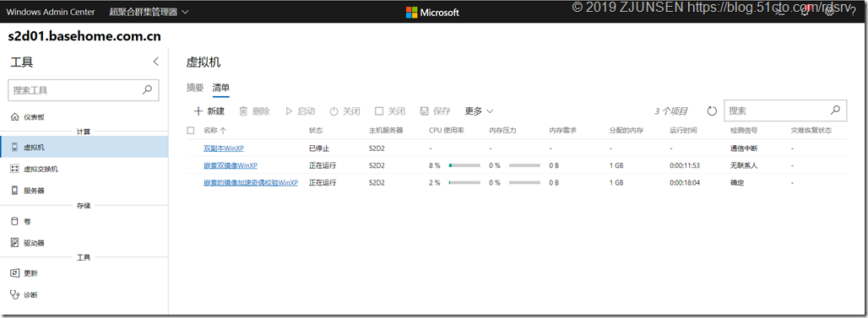Click the 已停止 status cell
868x318 pixels.
tap(319, 148)
